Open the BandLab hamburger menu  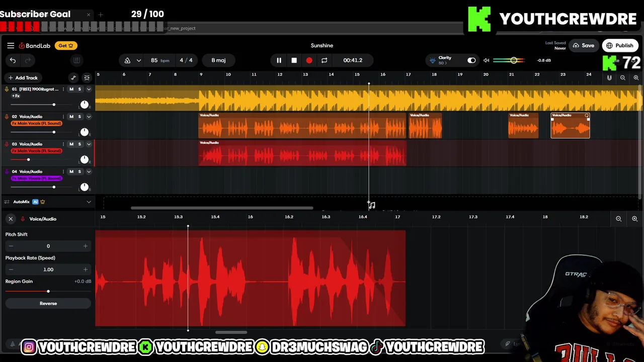[x=11, y=45]
